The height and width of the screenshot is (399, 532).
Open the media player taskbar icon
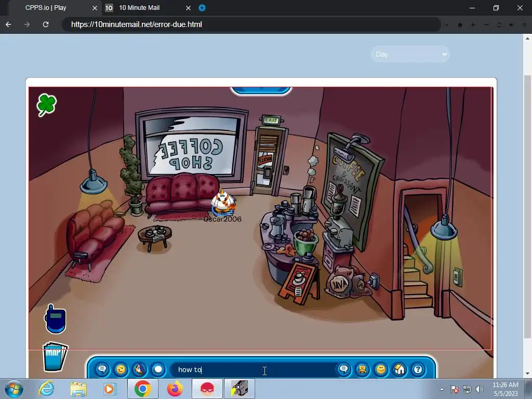point(110,389)
